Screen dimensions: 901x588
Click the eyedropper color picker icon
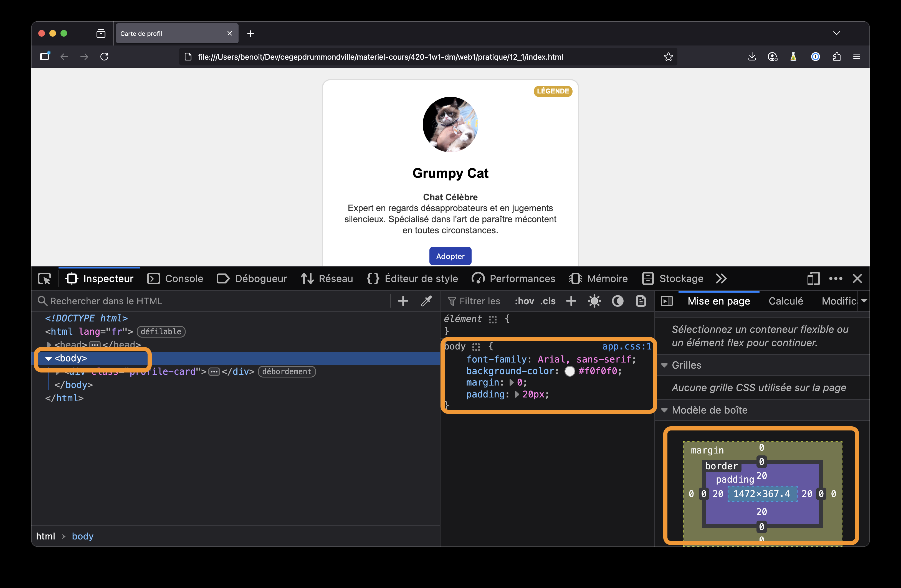(426, 301)
